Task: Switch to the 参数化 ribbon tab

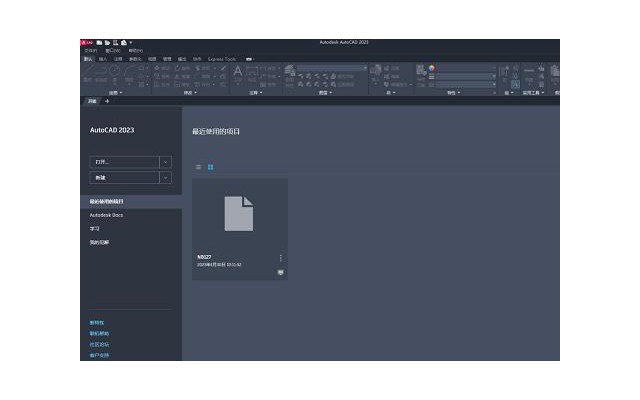Action: pos(135,59)
